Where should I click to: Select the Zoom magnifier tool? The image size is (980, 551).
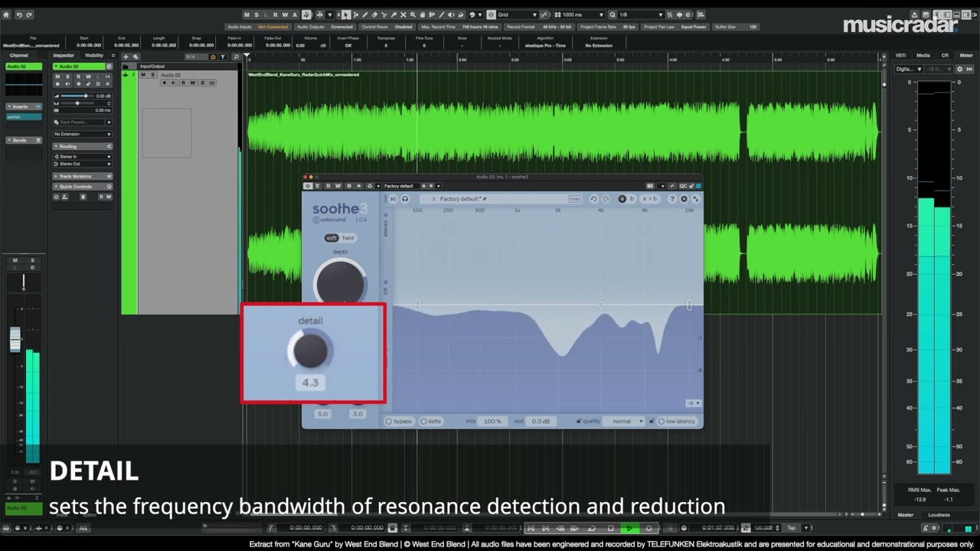click(x=413, y=15)
